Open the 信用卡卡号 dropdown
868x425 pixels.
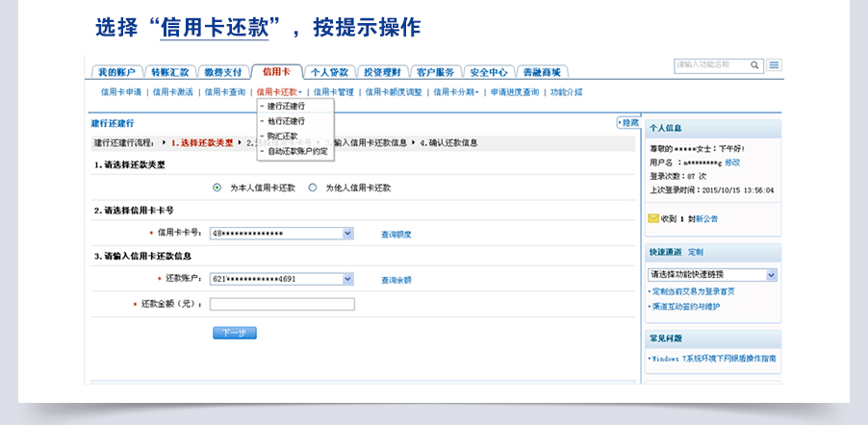(347, 233)
